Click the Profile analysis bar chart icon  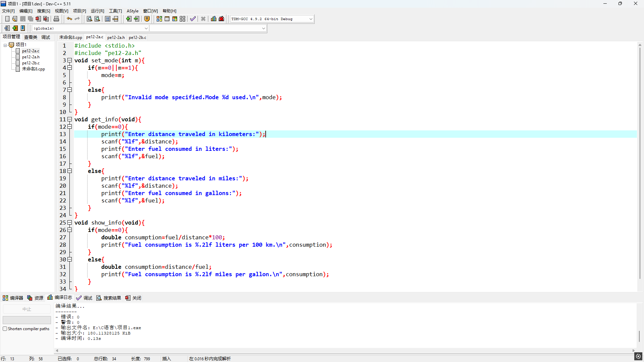(214, 19)
